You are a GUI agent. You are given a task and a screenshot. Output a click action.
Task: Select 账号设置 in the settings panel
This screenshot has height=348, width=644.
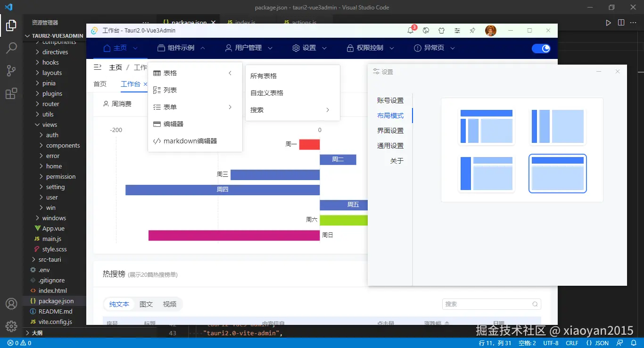[x=390, y=100]
